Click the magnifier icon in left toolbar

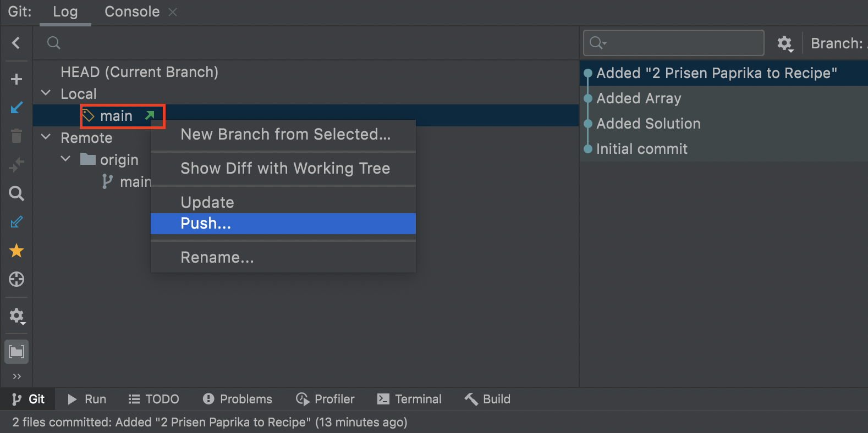tap(17, 193)
